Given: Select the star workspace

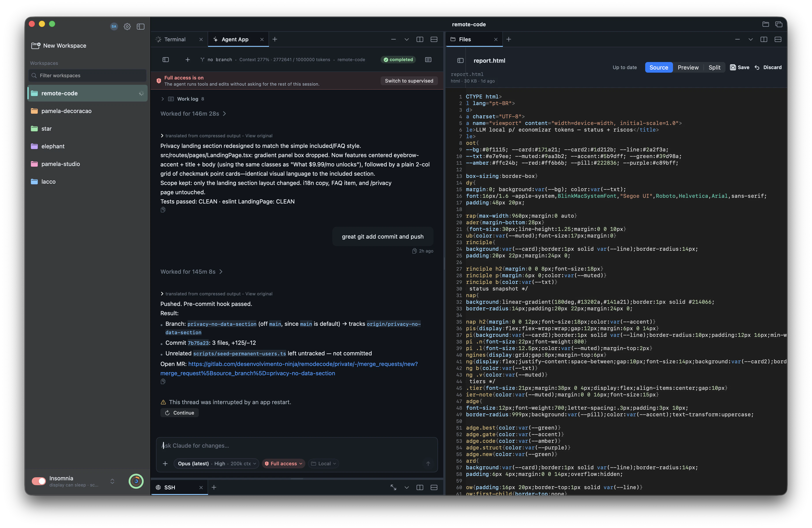Looking at the screenshot, I should coord(87,129).
